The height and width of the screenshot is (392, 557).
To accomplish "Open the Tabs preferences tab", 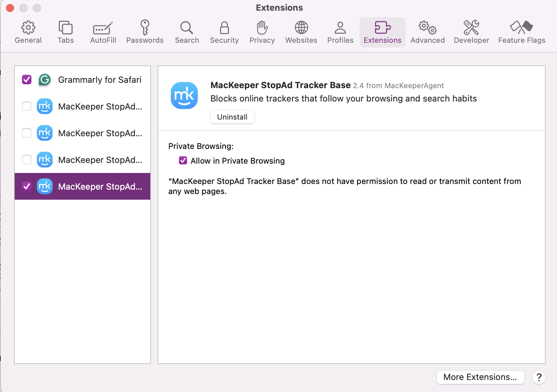I will point(65,32).
